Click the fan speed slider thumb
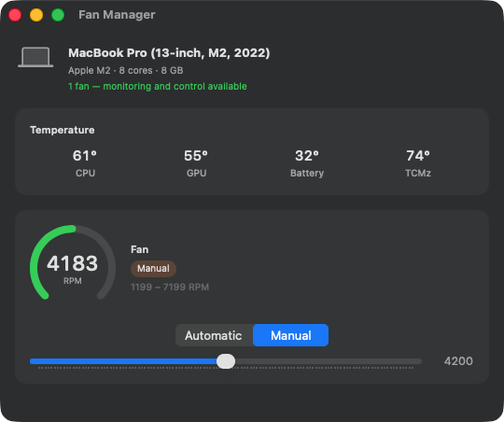This screenshot has height=422, width=504. click(x=226, y=361)
